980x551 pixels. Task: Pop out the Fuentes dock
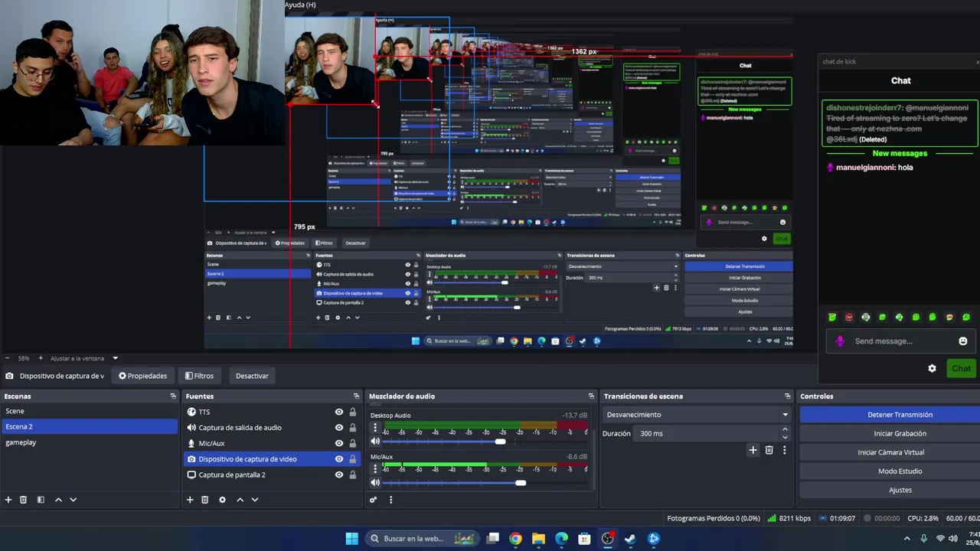click(x=356, y=396)
